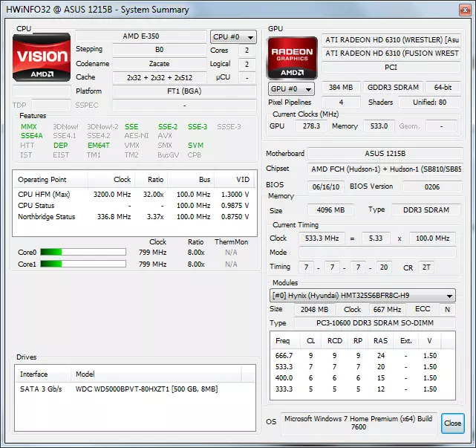Click the FT1 (BGA) platform field
This screenshot has width=476, height=448.
(x=184, y=91)
